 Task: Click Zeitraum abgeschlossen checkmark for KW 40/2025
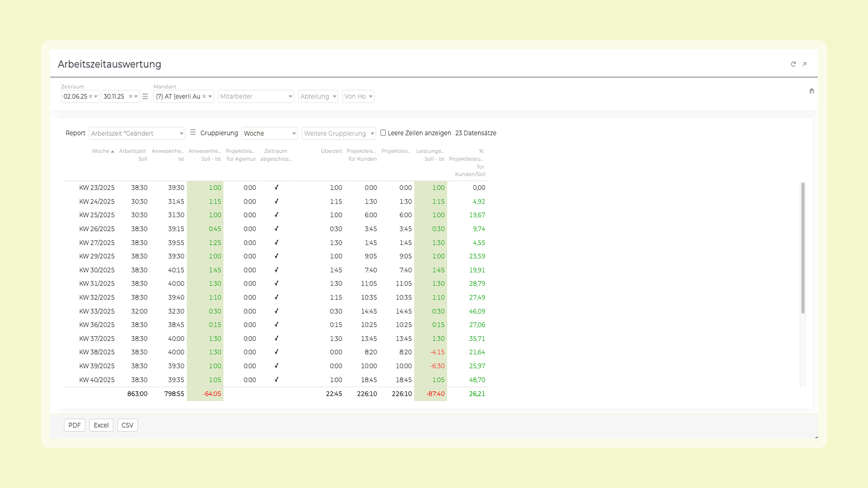coord(276,380)
